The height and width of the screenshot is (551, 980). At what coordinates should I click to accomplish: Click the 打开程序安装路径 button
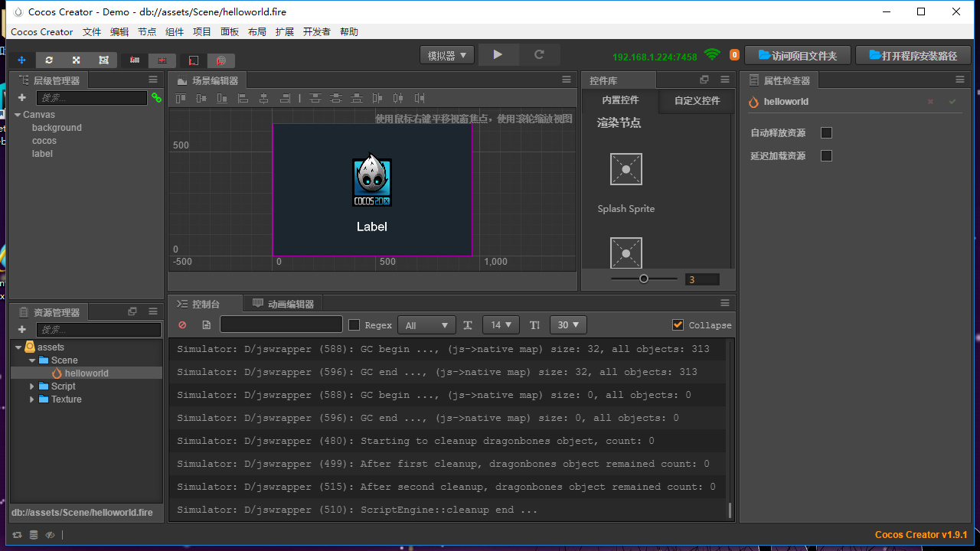[913, 56]
